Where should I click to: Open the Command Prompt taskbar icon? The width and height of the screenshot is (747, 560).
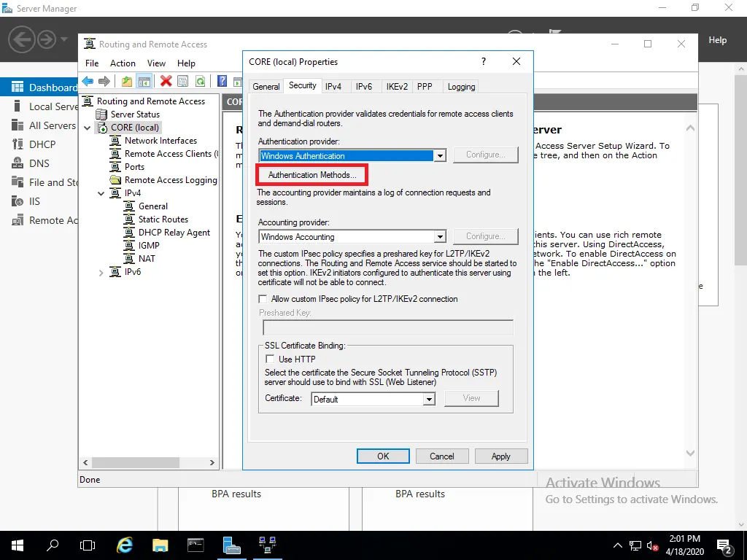(196, 545)
